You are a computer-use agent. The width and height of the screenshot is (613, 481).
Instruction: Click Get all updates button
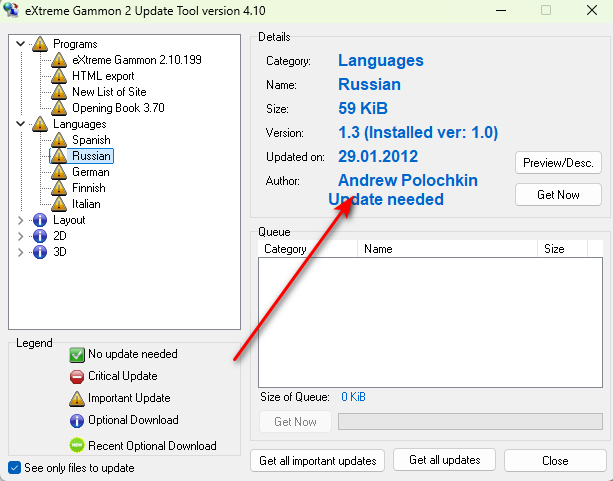(445, 460)
